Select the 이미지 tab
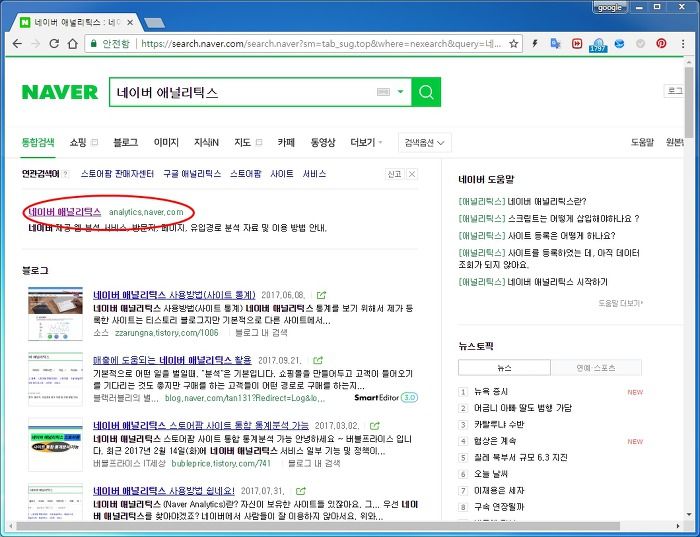Image resolution: width=700 pixels, height=537 pixels. point(166,142)
